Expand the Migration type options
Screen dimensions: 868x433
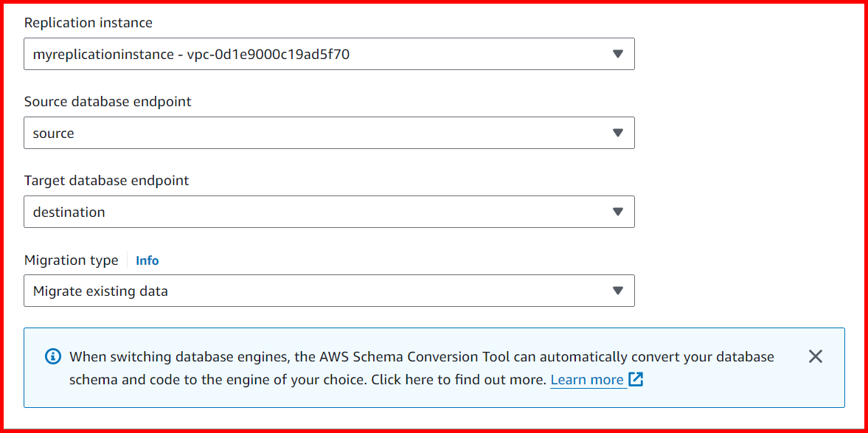coord(328,291)
